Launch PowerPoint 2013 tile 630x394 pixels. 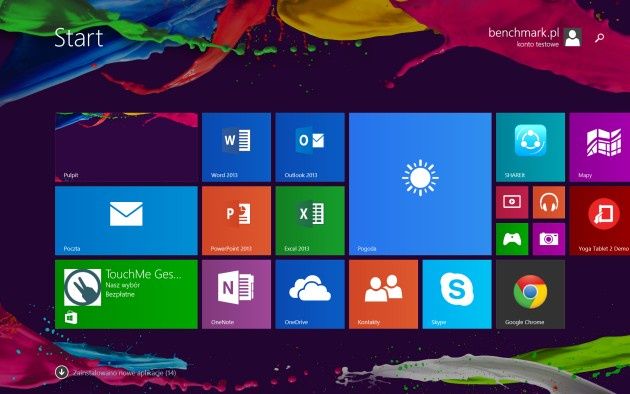(236, 220)
